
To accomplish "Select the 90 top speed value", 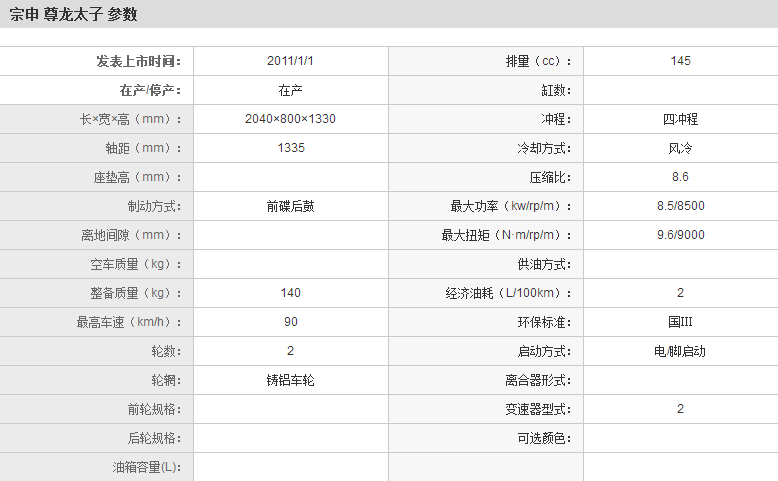I will pos(290,322).
